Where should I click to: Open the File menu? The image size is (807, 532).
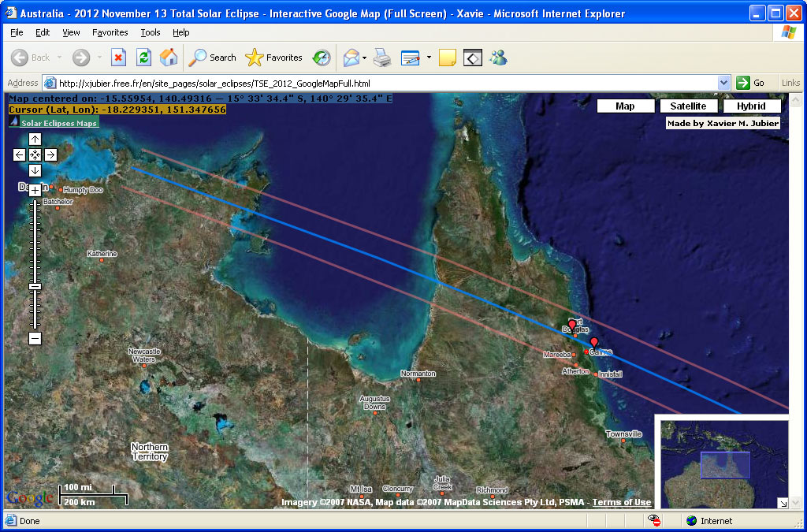[x=17, y=32]
